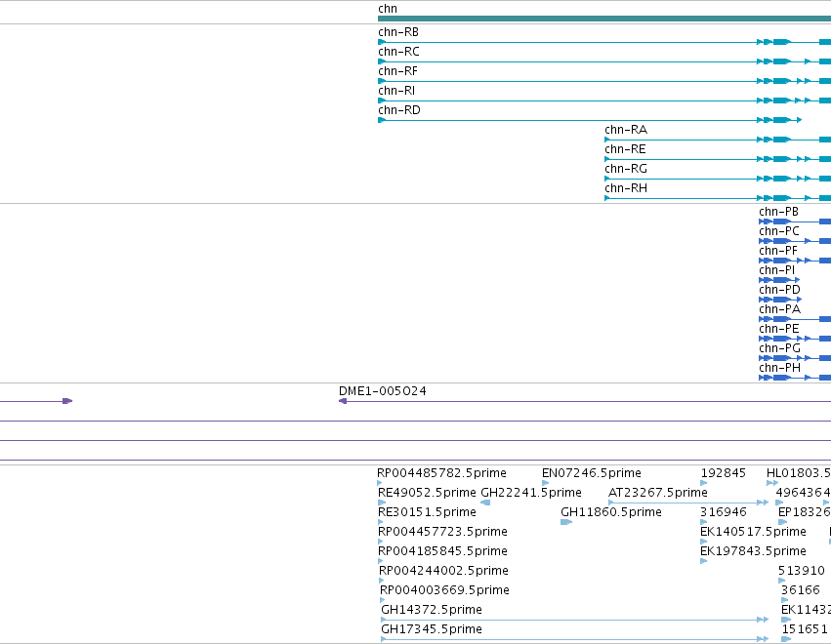Select EST EK140517.5prime label
831x644 pixels.
point(753,532)
